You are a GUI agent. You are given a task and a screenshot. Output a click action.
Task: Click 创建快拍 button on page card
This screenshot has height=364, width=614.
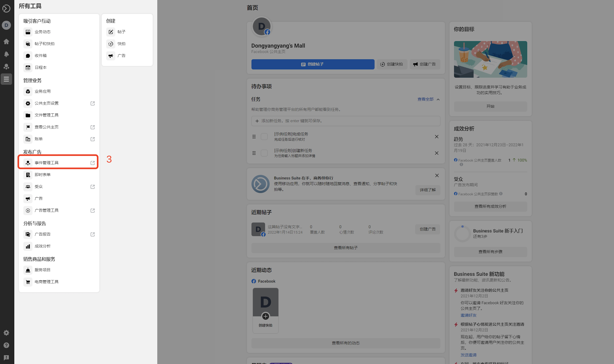pyautogui.click(x=392, y=64)
